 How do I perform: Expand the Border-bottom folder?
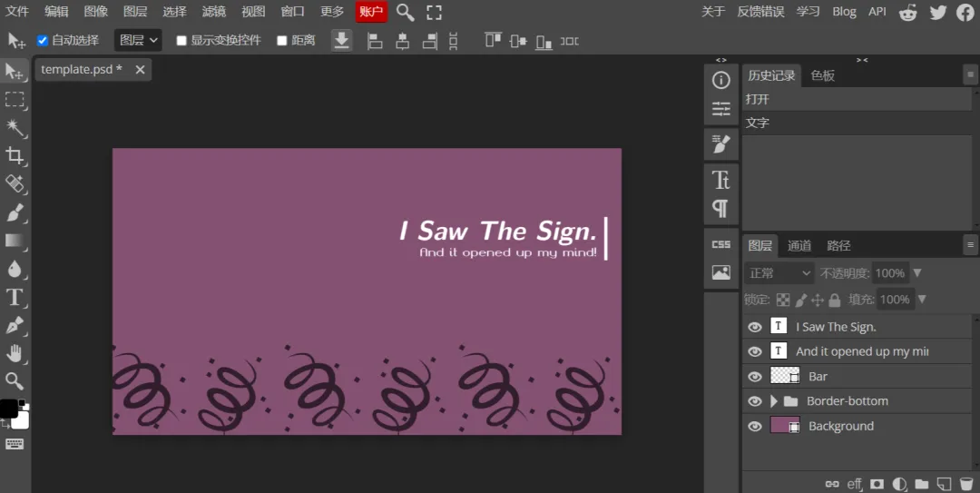[774, 401]
